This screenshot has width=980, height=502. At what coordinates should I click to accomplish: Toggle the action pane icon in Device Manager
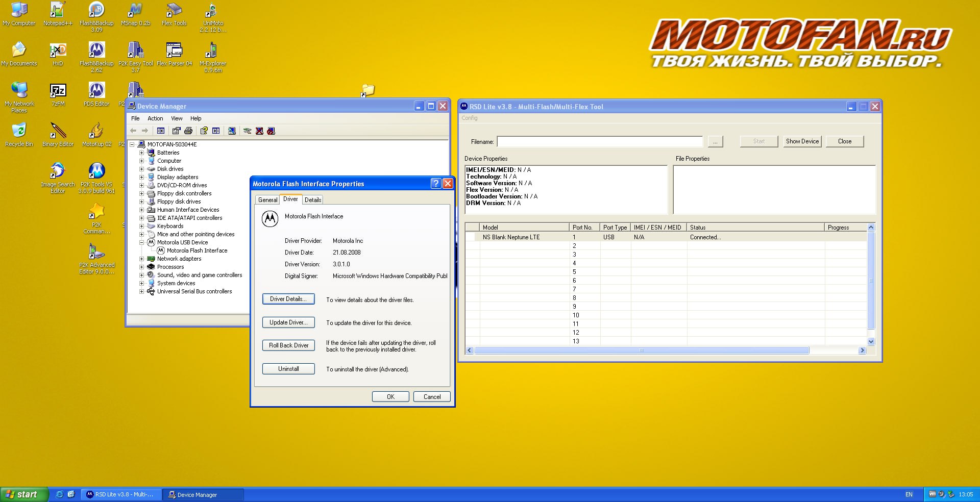pos(216,131)
